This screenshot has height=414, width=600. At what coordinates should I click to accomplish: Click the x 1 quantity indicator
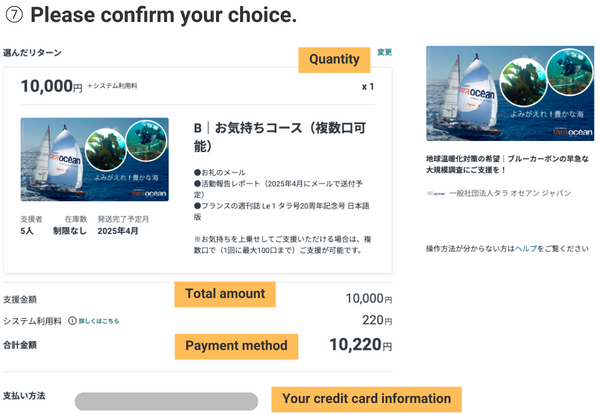[367, 87]
